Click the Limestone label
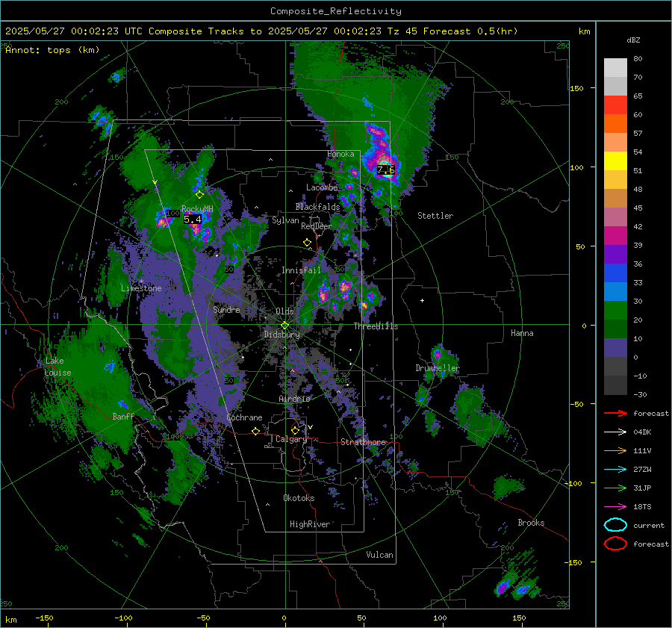This screenshot has height=628, width=672. 141,288
